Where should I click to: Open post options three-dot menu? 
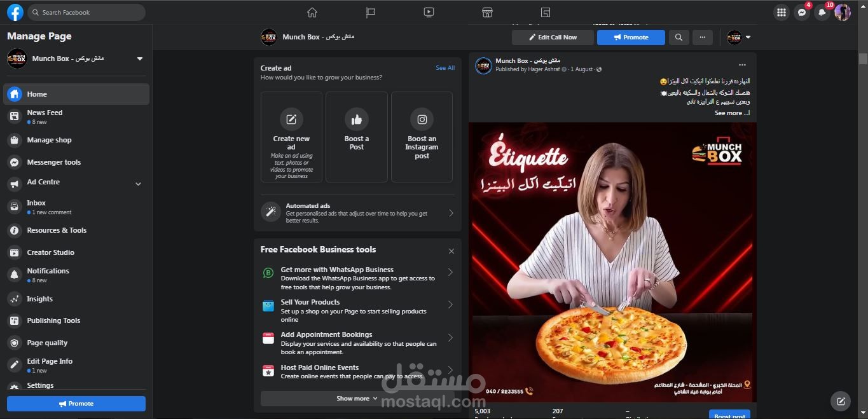pyautogui.click(x=742, y=65)
